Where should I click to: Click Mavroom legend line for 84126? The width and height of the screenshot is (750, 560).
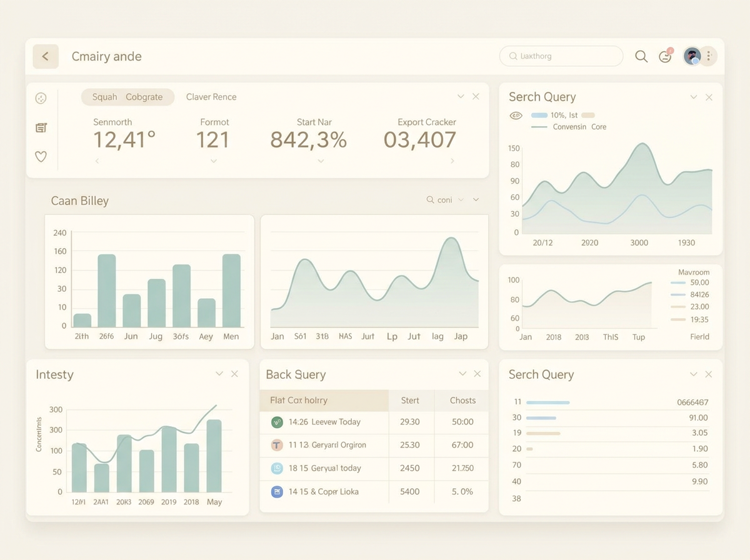click(x=678, y=294)
